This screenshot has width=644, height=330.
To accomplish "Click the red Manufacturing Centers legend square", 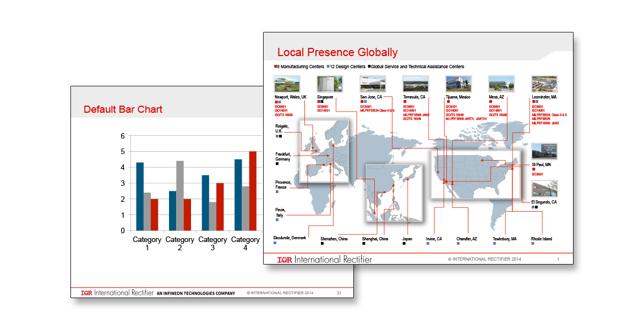I will coord(276,67).
